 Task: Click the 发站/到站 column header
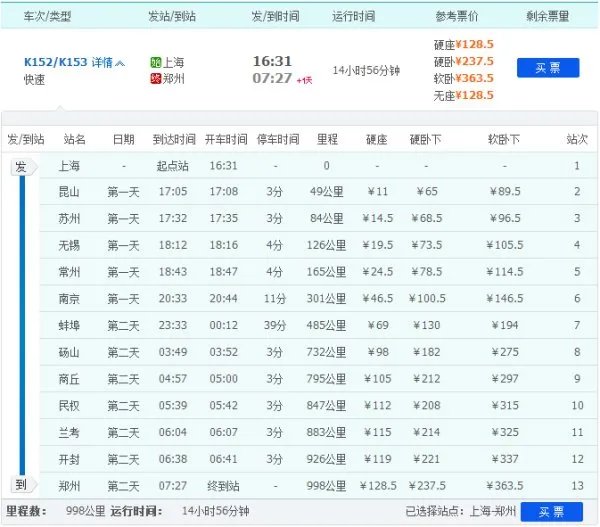pos(172,16)
